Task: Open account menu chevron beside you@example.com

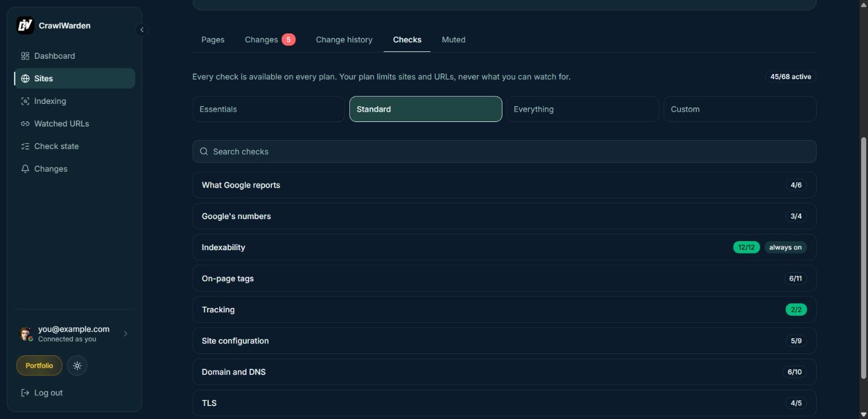Action: click(x=125, y=334)
